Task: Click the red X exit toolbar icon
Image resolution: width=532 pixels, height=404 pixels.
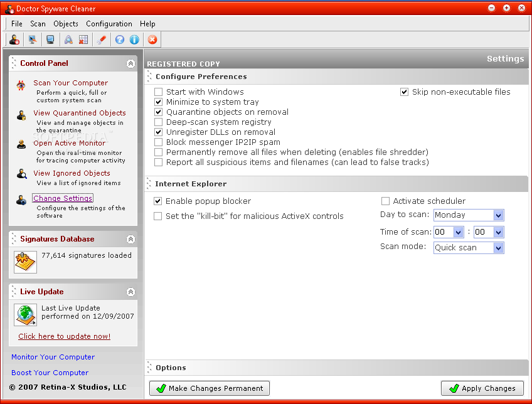Action: [152, 40]
